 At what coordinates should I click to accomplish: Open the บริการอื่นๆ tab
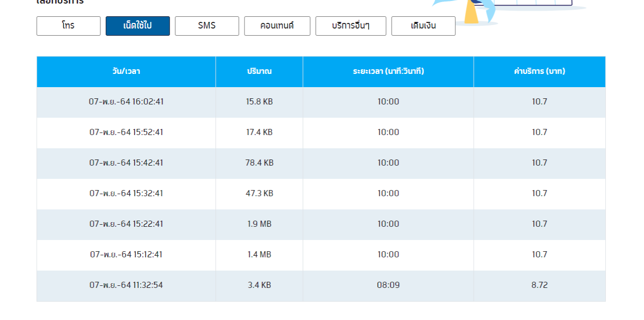tap(351, 26)
